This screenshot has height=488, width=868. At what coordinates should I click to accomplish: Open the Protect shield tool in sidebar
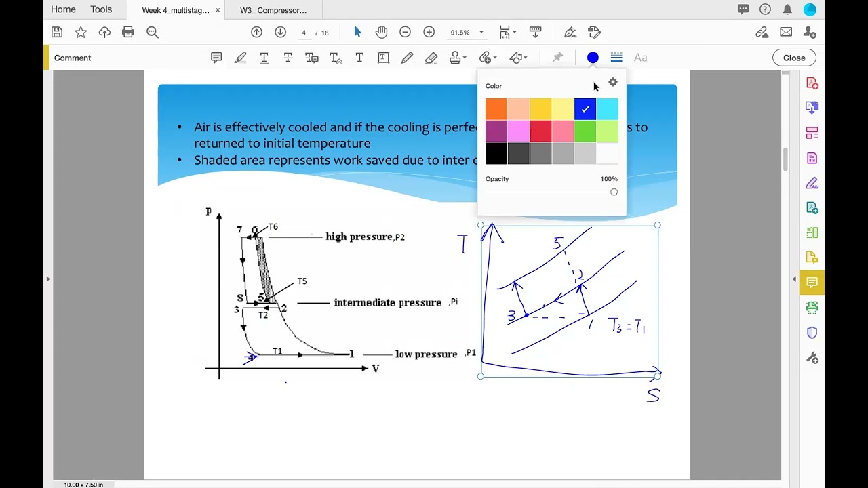[x=812, y=333]
